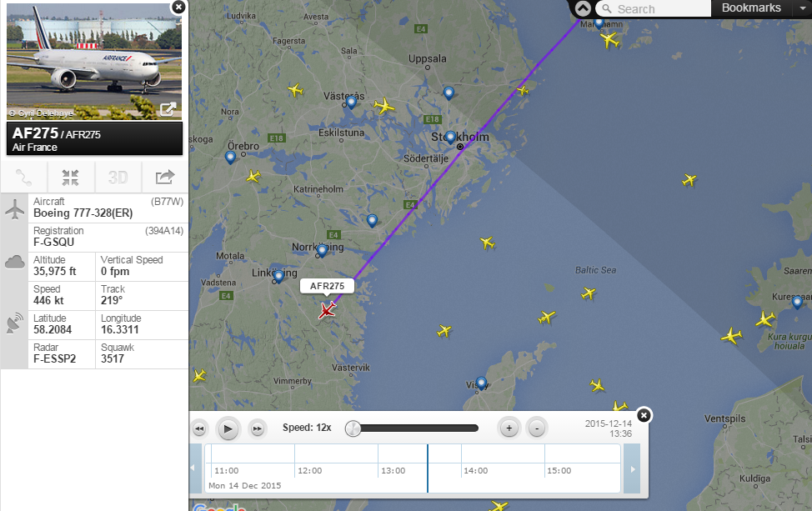Collapse the top bar with up chevron
This screenshot has width=812, height=511.
point(583,9)
